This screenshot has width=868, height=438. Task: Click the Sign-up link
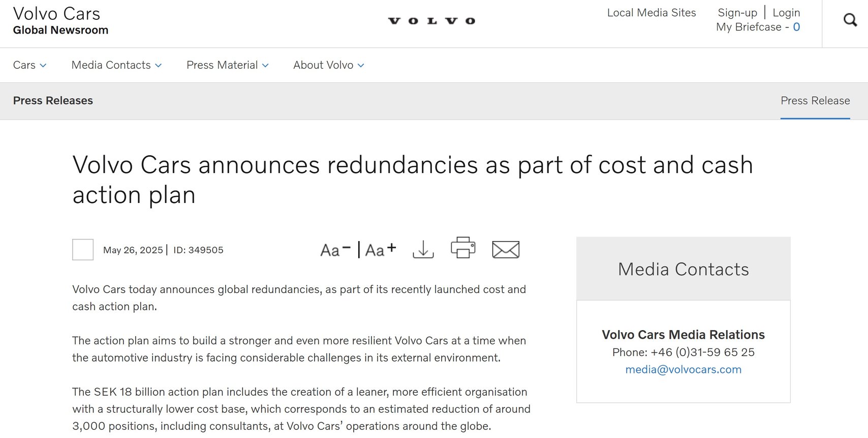point(737,13)
